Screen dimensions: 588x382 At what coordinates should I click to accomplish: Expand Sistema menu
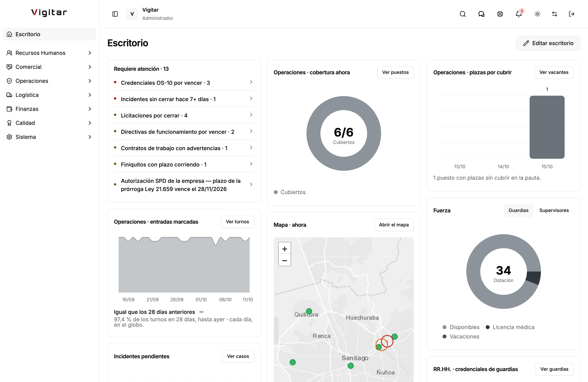(x=49, y=137)
